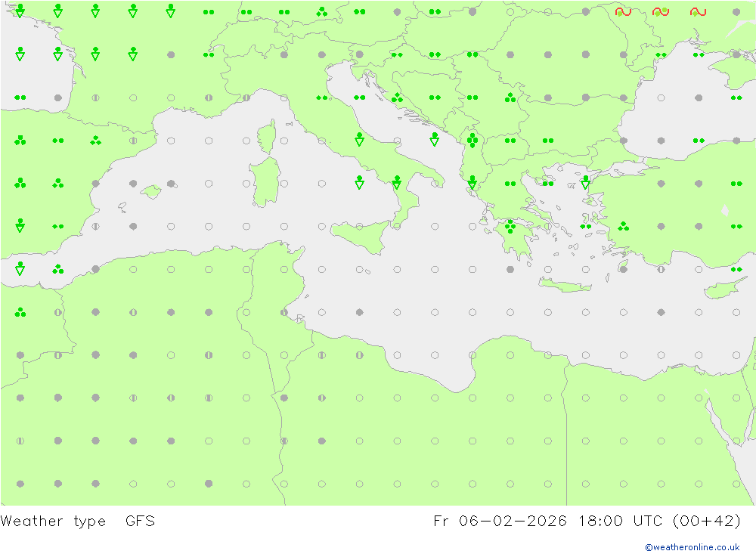
Task: Click the three-dot rain symbol in western Turkey
Action: click(x=624, y=226)
